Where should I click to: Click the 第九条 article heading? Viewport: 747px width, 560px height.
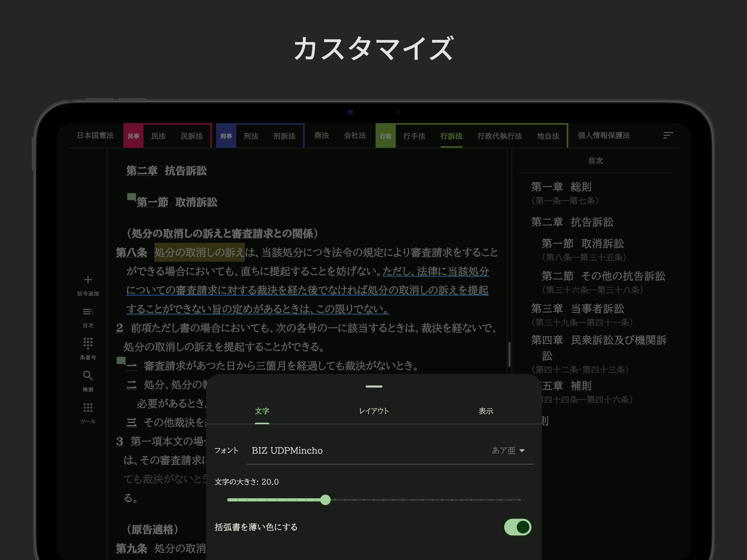coord(131,548)
